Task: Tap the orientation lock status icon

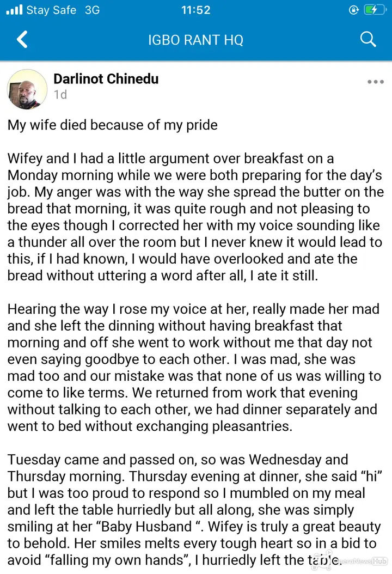Action: (353, 10)
